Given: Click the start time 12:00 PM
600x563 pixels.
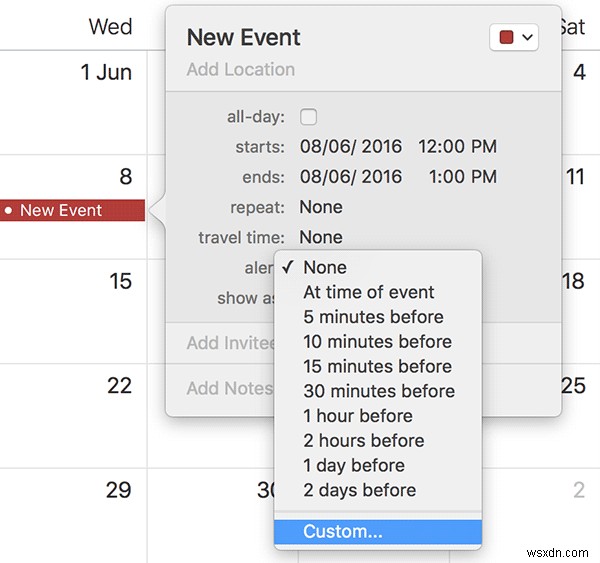Looking at the screenshot, I should [456, 147].
